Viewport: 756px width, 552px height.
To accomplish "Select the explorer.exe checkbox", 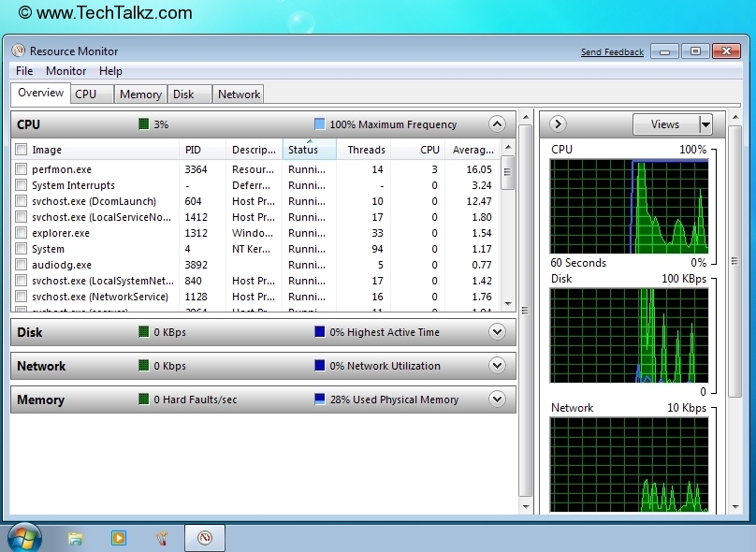I will [22, 233].
